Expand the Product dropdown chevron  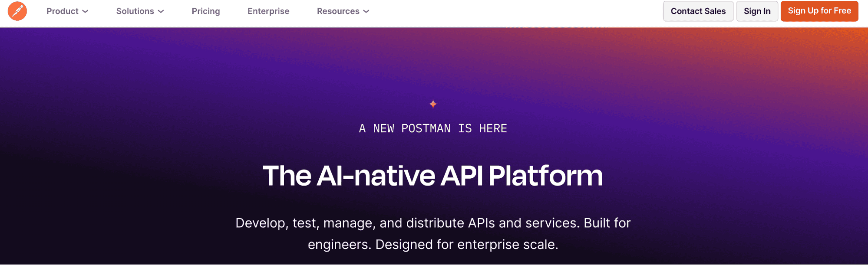[x=85, y=12]
